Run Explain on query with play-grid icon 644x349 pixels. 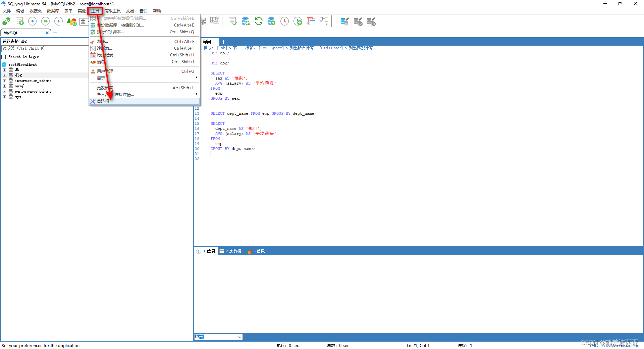pos(59,21)
